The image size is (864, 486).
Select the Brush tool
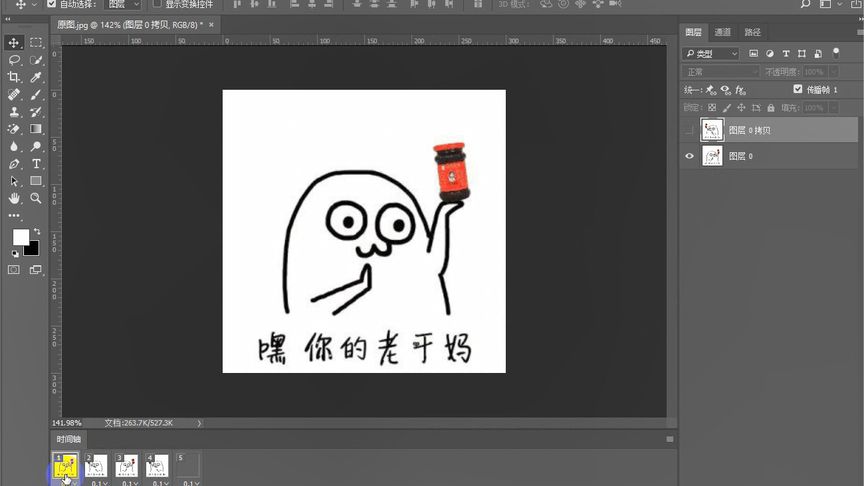pyautogui.click(x=36, y=94)
